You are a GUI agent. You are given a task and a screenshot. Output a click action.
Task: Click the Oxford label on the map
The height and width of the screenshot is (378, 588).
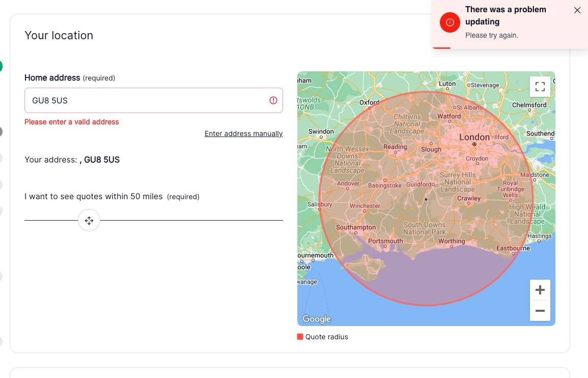coord(370,102)
